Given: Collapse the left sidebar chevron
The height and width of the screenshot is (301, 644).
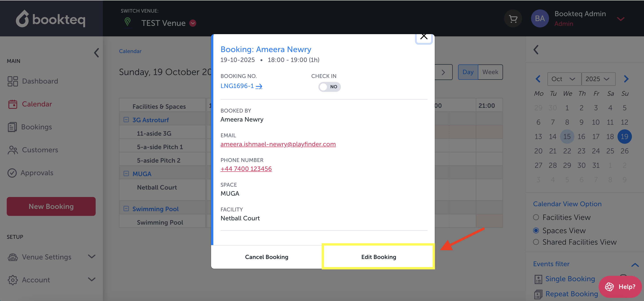Looking at the screenshot, I should click(x=97, y=53).
